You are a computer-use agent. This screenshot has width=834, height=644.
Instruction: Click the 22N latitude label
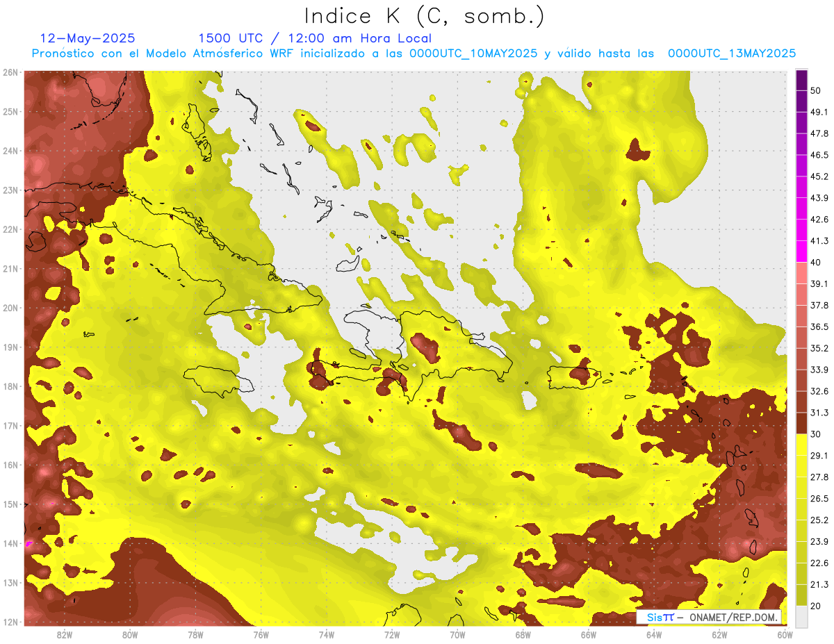[10, 229]
